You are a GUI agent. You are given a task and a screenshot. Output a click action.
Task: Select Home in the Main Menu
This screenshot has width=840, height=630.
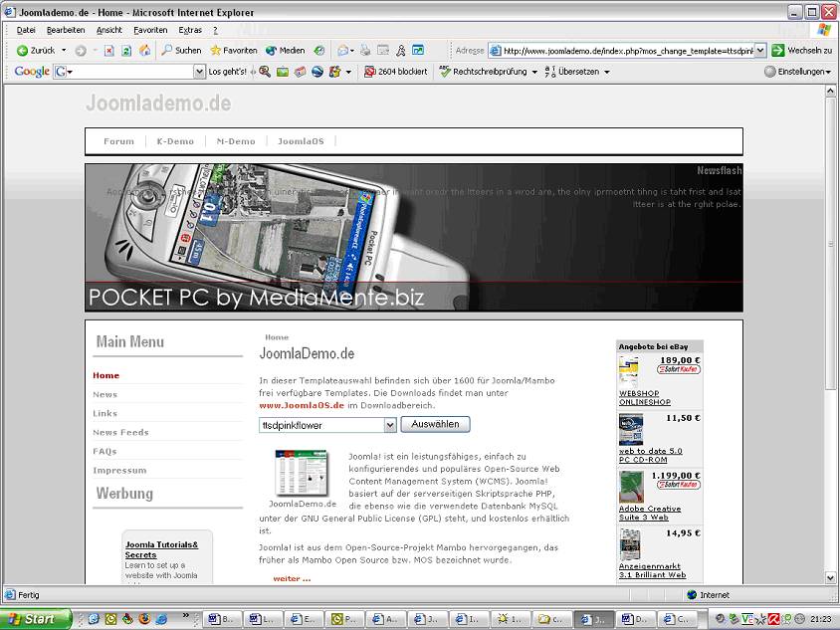pos(106,375)
